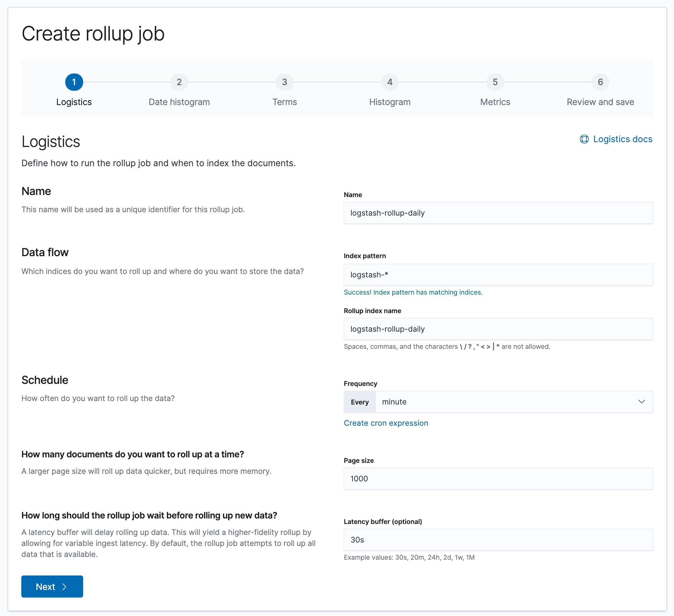The width and height of the screenshot is (674, 616).
Task: Click the Logistics docs help icon
Action: pyautogui.click(x=584, y=139)
